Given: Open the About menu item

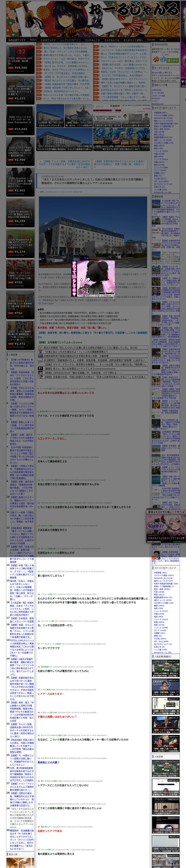Looking at the screenshot, I should pyautogui.click(x=33, y=40).
